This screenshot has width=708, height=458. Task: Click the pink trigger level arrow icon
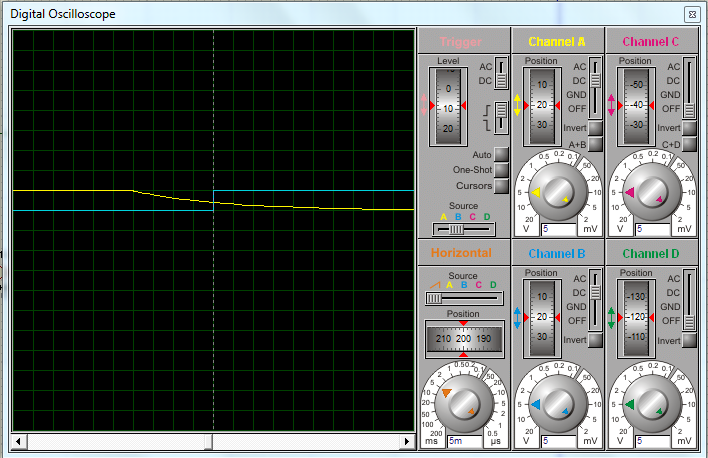pyautogui.click(x=424, y=105)
